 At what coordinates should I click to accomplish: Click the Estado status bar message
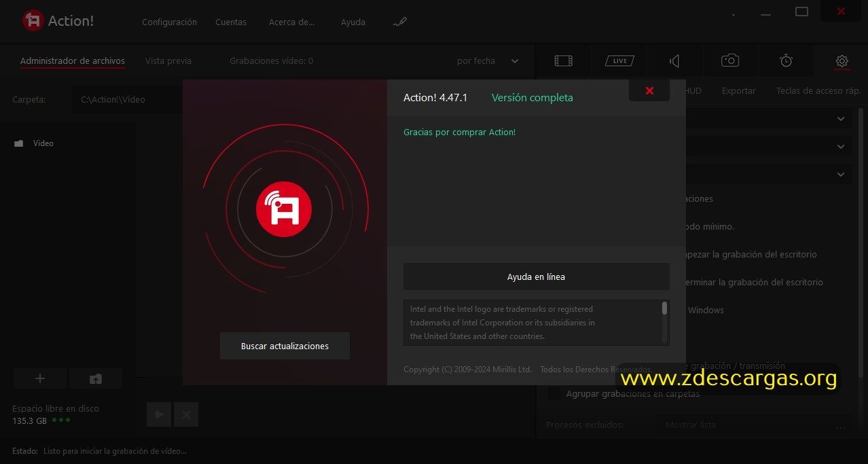(115, 450)
